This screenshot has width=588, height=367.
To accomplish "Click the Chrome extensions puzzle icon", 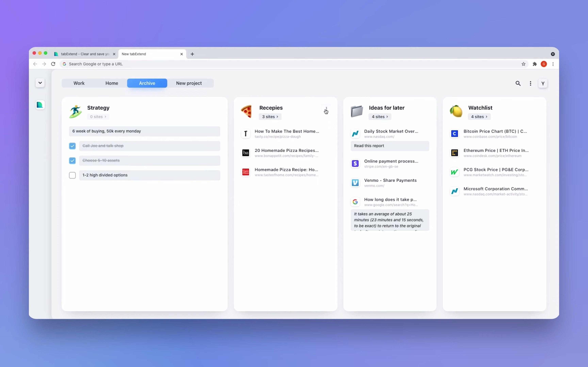I will 535,64.
